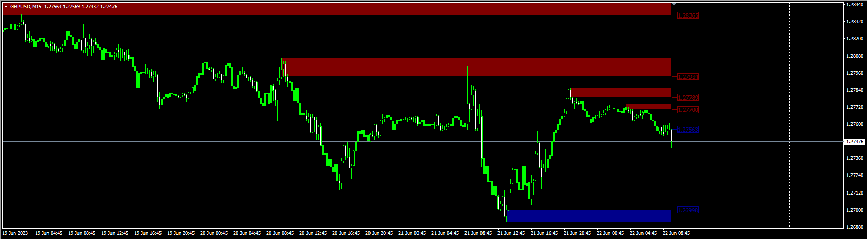Click the 19 Jun 08:45 time label

coord(82,233)
